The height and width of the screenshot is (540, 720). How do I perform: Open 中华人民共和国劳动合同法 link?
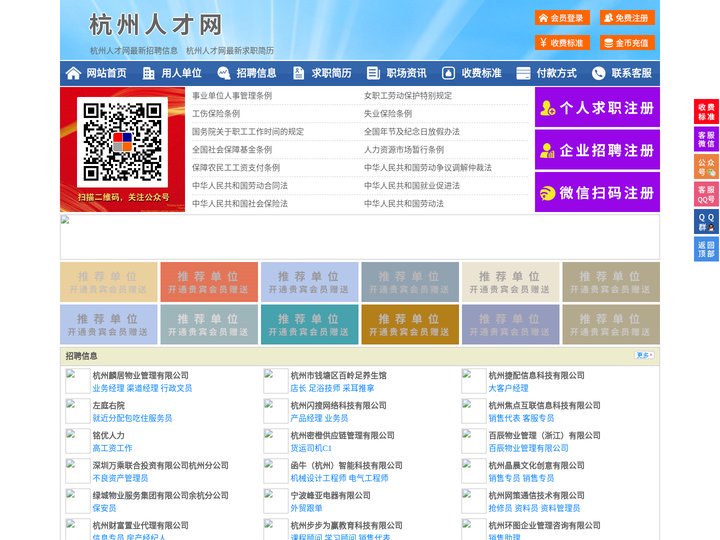240,186
